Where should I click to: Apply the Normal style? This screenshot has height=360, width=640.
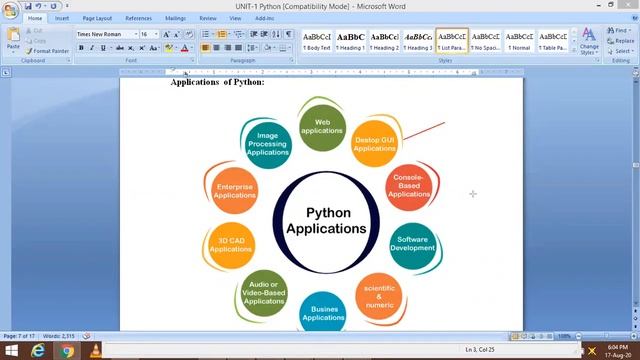519,41
